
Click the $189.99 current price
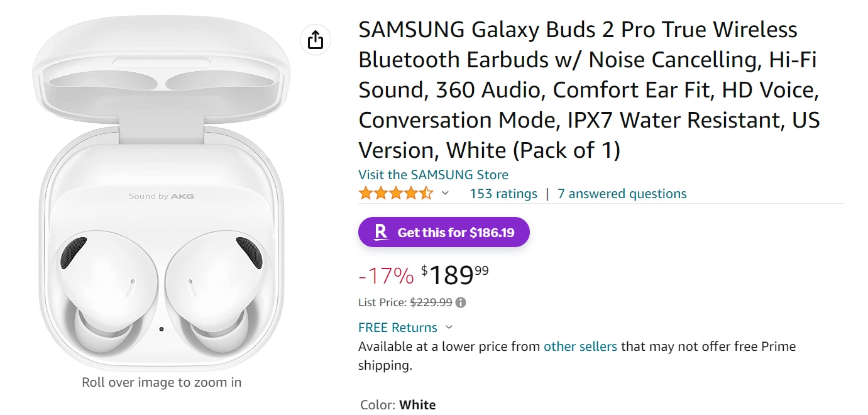click(454, 275)
